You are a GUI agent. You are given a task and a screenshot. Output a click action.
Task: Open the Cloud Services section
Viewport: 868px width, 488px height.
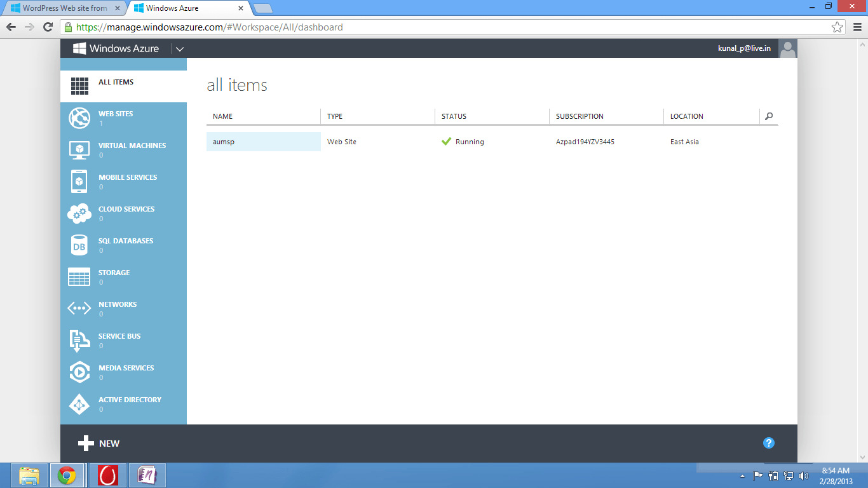[79, 213]
